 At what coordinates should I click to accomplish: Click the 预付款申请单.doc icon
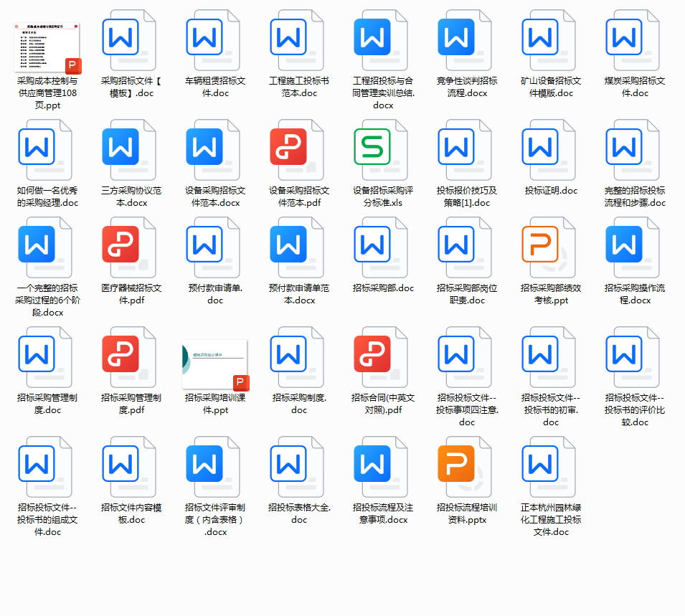pyautogui.click(x=213, y=247)
